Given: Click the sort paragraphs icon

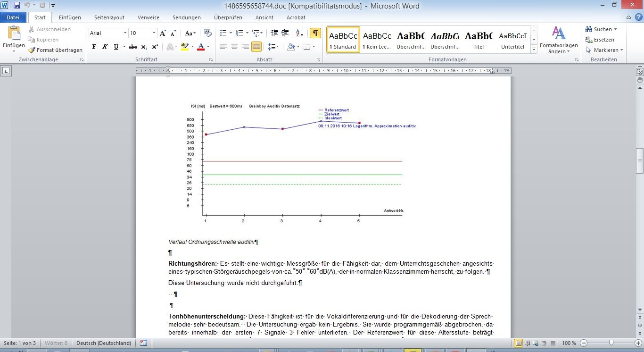Looking at the screenshot, I should click(x=299, y=33).
